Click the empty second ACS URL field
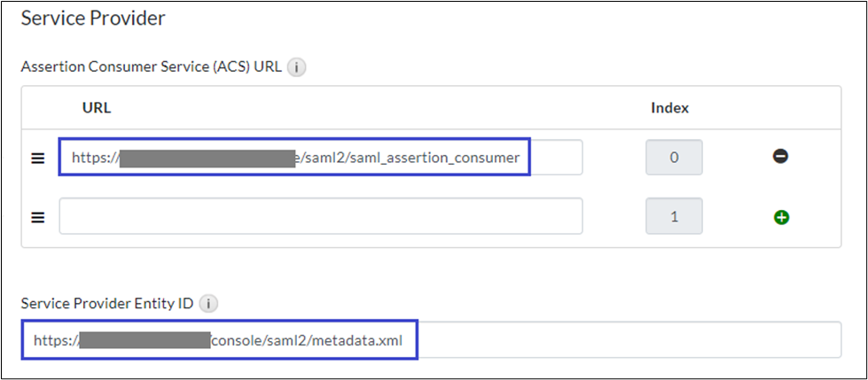868x380 pixels. tap(320, 216)
